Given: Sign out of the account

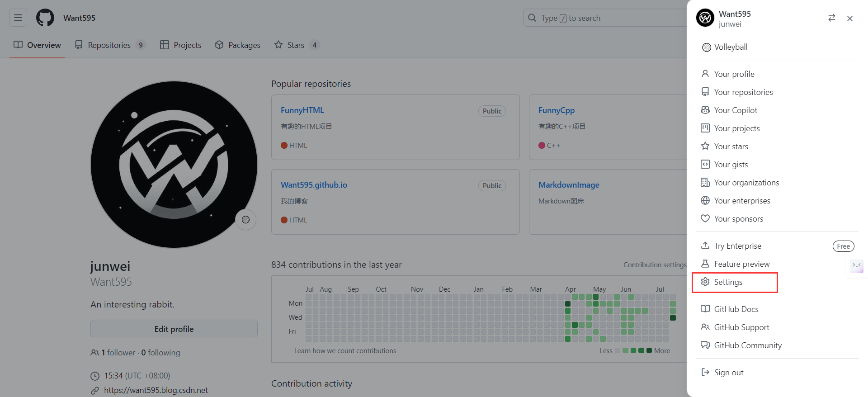Looking at the screenshot, I should [x=778, y=372].
